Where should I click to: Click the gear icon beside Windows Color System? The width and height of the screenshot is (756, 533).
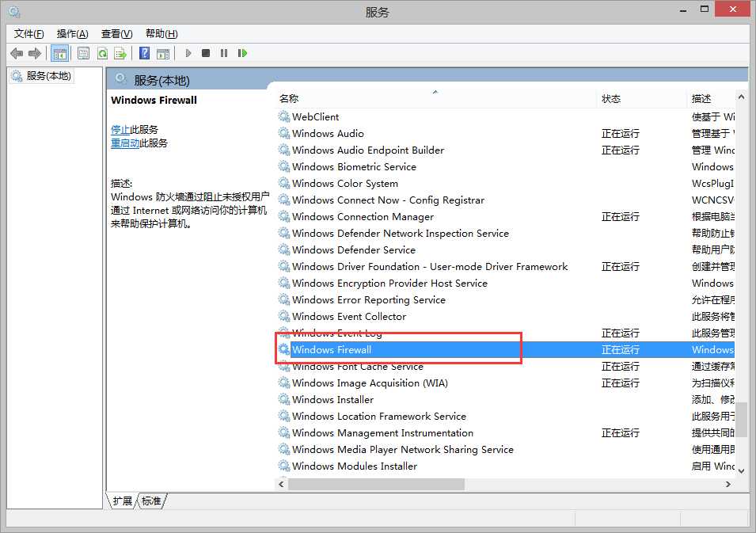click(x=284, y=183)
